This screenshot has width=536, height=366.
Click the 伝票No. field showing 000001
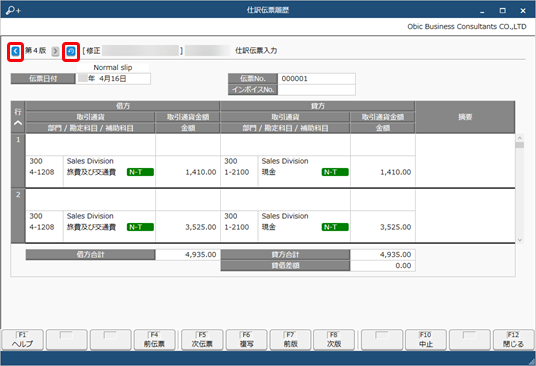(x=317, y=79)
